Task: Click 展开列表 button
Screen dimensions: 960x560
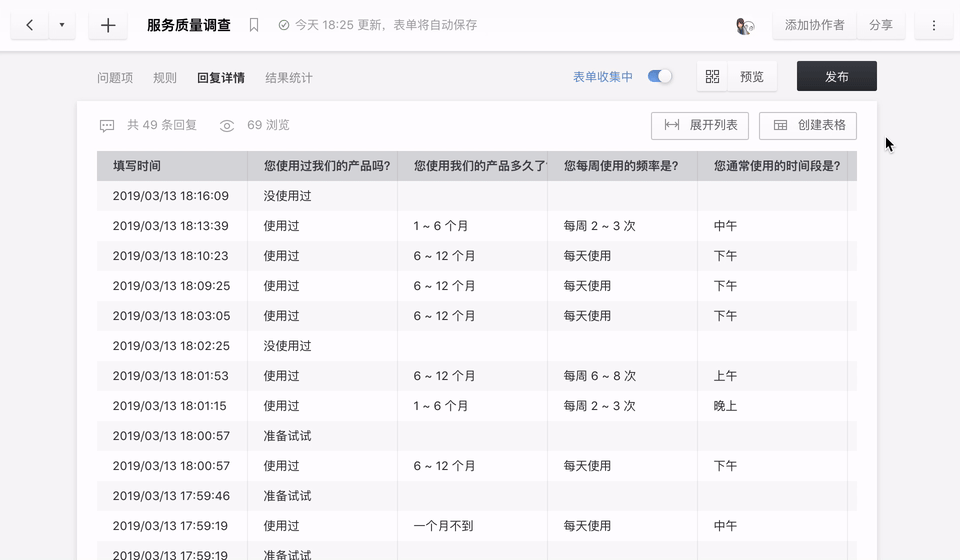Action: (700, 125)
